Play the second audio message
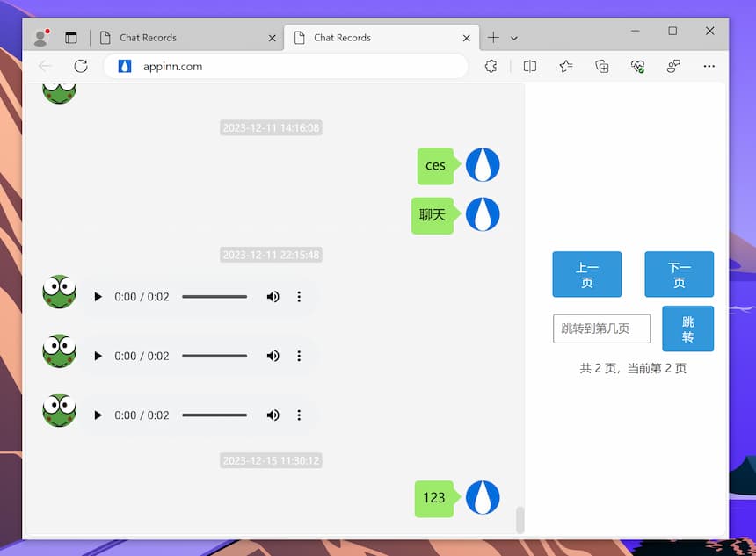This screenshot has height=556, width=756. pos(98,356)
